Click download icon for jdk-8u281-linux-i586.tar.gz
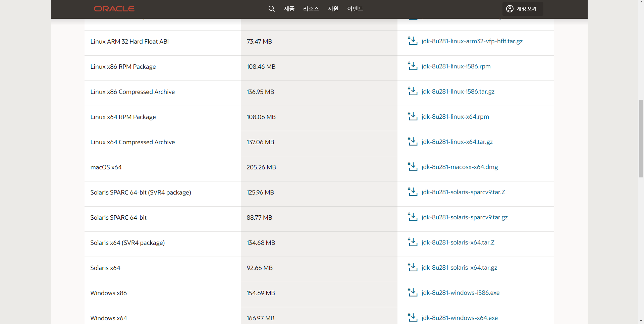The image size is (644, 324). pyautogui.click(x=413, y=91)
